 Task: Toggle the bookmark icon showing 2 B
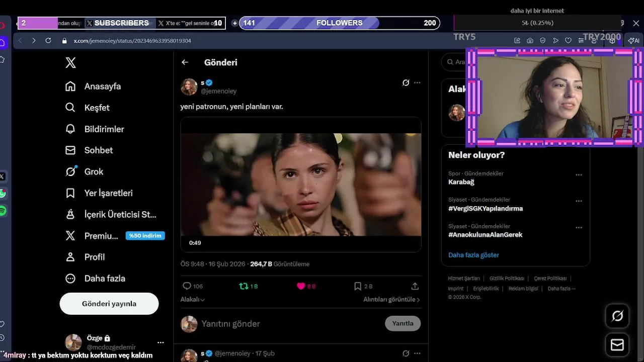point(358,286)
